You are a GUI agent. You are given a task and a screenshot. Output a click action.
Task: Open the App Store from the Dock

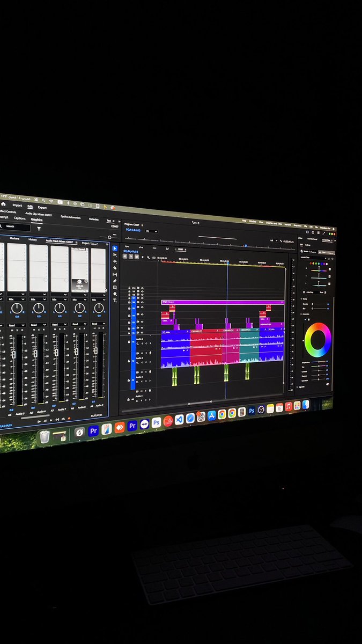click(212, 415)
